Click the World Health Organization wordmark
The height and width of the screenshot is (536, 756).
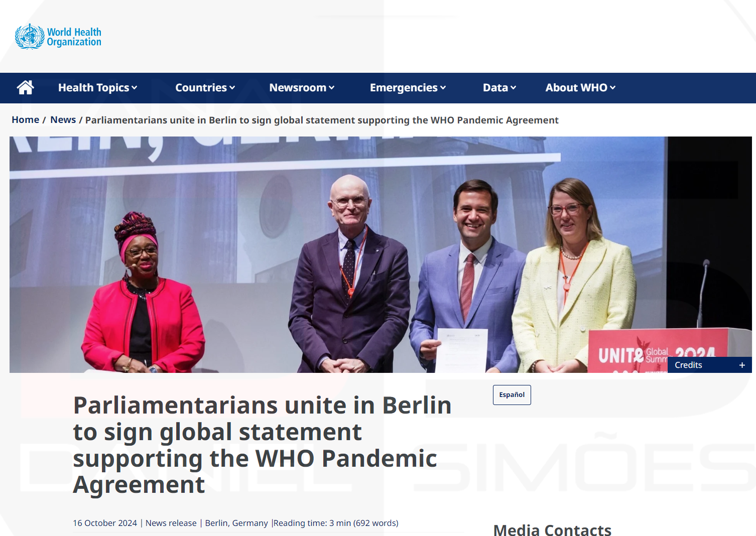click(74, 37)
